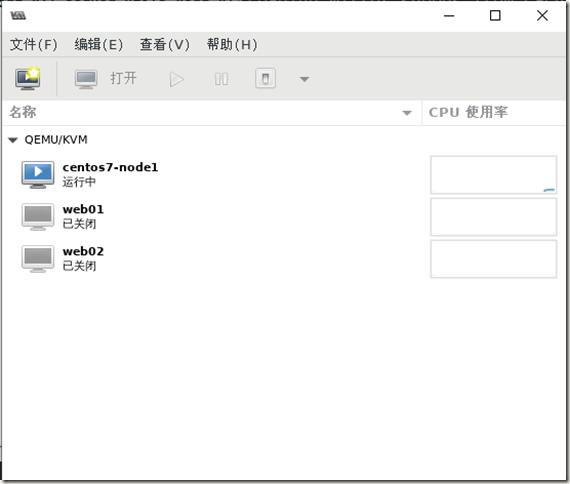Viewport: 570px width, 484px height.
Task: Select the web02 virtual machine
Action: point(284,259)
